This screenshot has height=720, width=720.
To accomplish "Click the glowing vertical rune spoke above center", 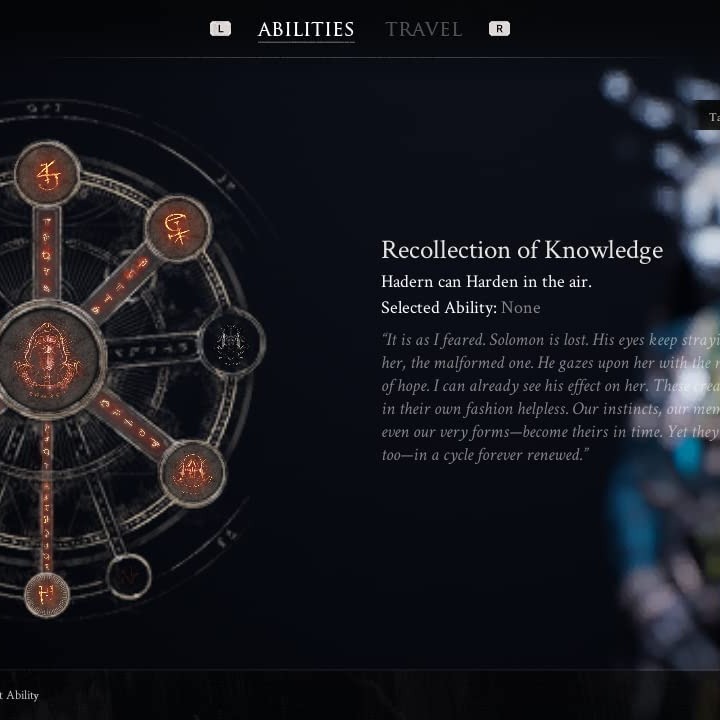I will 47,253.
